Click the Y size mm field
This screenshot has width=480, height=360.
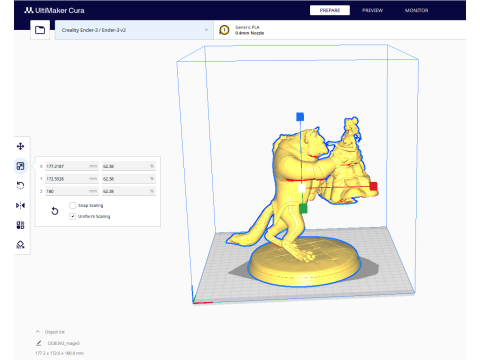[x=72, y=179]
